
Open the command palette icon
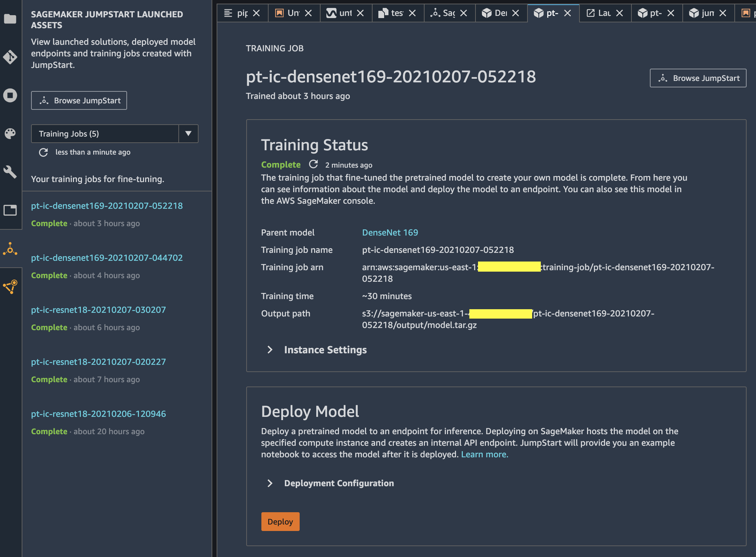(x=10, y=134)
